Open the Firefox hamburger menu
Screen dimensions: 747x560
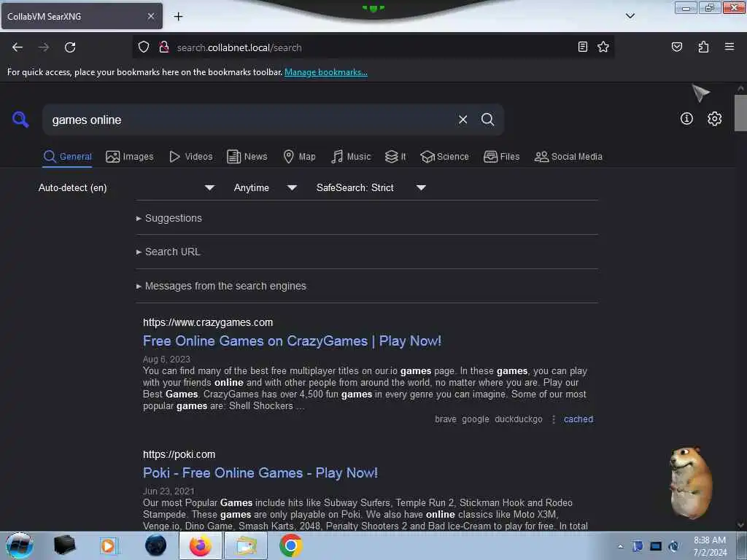point(729,47)
